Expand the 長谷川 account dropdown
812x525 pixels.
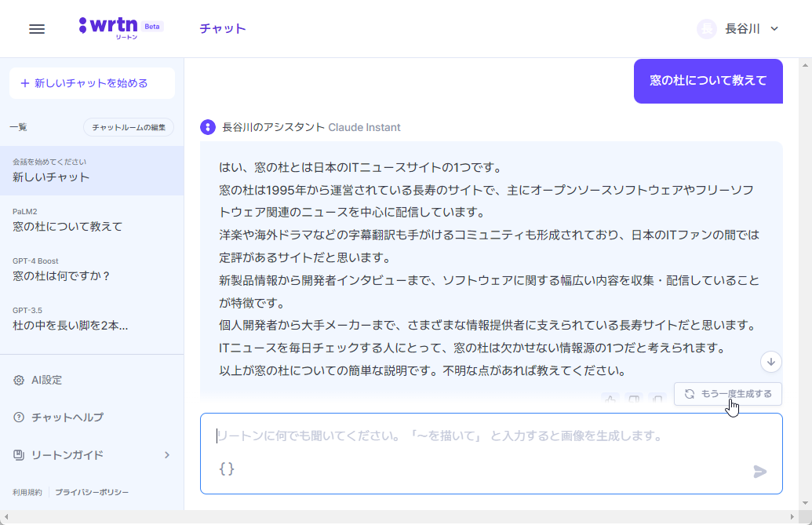point(774,29)
